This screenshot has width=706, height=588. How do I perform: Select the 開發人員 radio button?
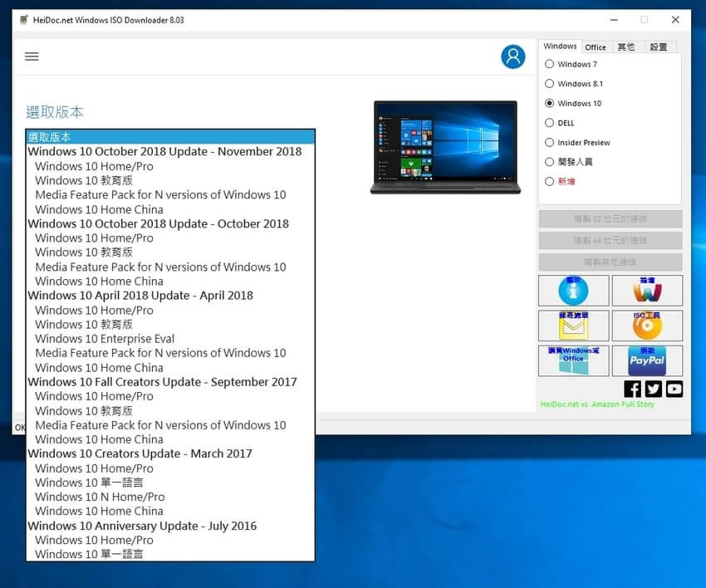[x=549, y=162]
